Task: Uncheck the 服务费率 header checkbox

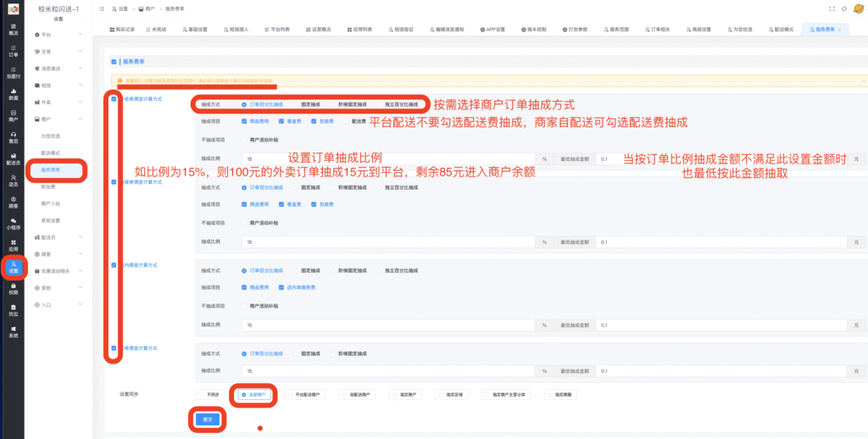Action: tap(114, 62)
